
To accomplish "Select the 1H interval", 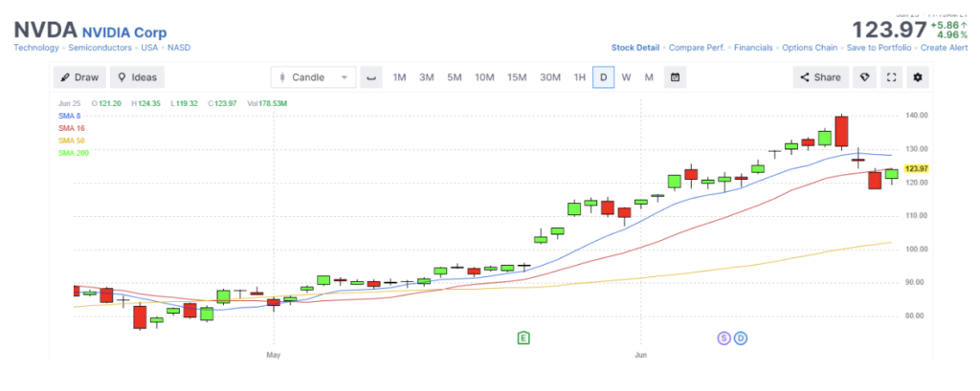I will [580, 77].
